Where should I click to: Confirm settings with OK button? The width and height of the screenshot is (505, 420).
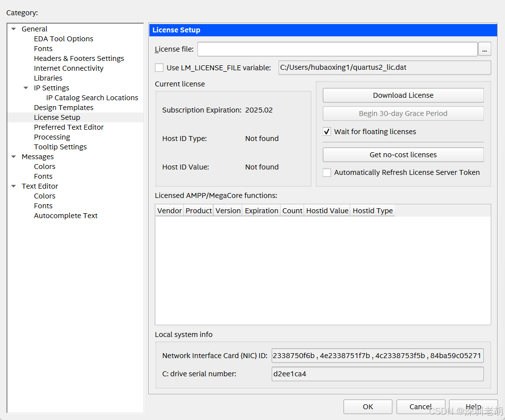(x=367, y=407)
